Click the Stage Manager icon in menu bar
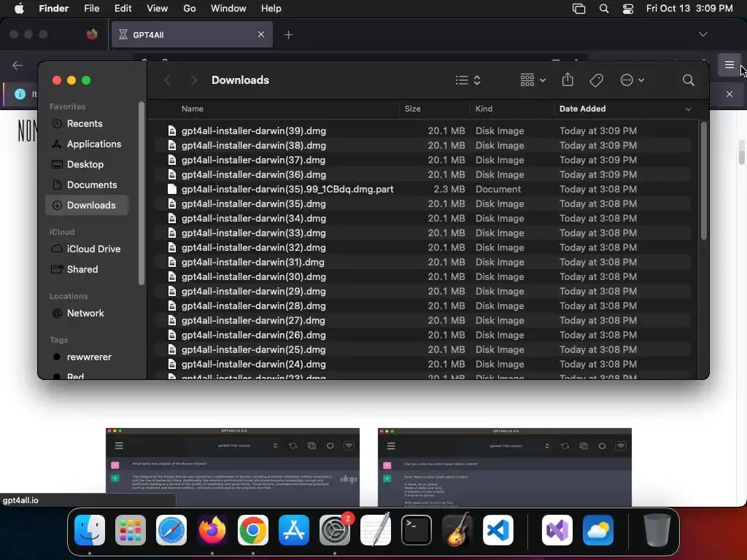Screen dimensions: 747x560 tap(578, 9)
